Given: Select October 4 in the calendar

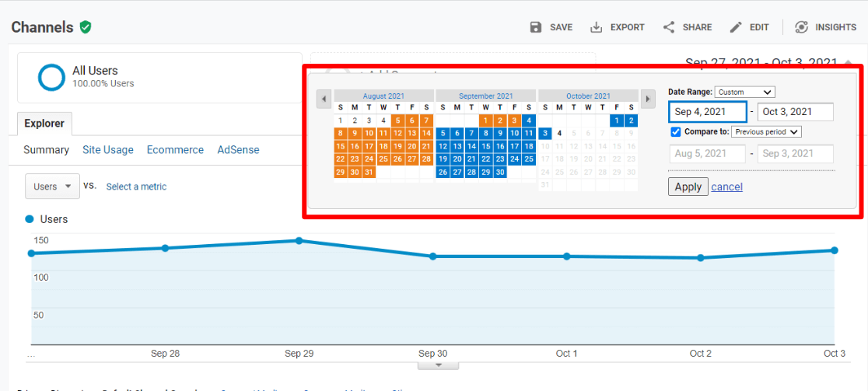Looking at the screenshot, I should point(560,133).
